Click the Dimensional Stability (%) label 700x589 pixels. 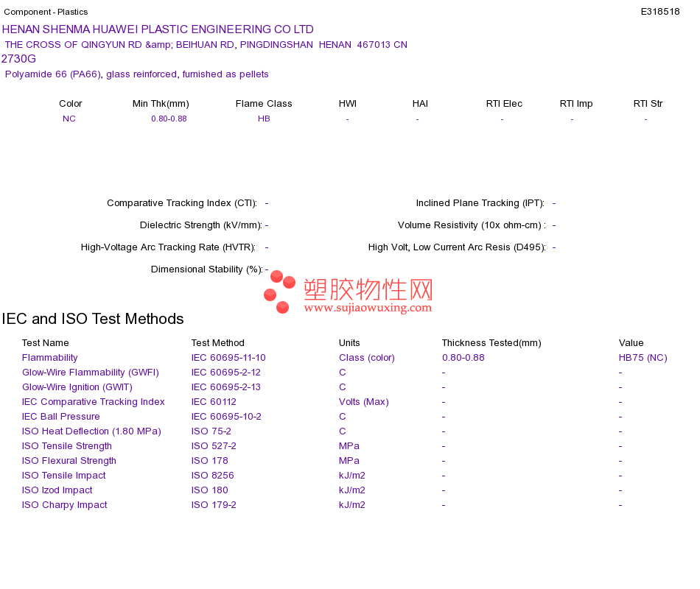[x=207, y=269]
